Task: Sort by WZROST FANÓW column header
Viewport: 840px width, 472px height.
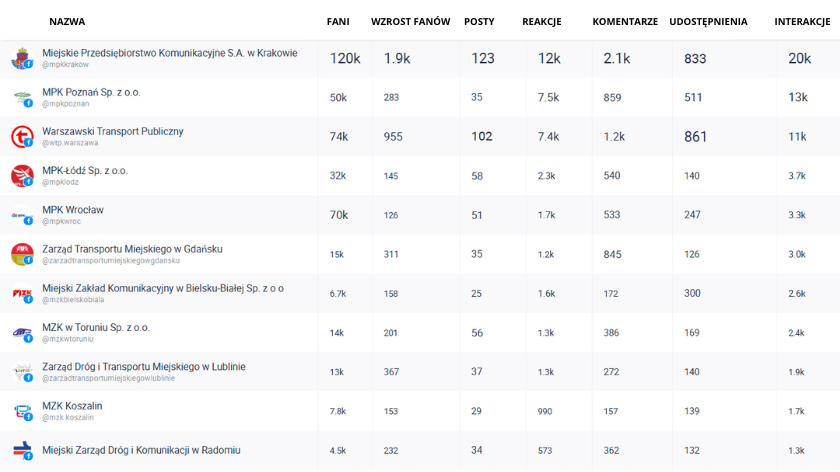Action: tap(410, 21)
